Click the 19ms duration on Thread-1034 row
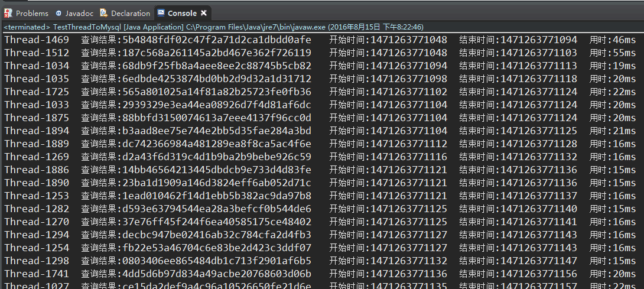644x289 pixels. (625, 66)
